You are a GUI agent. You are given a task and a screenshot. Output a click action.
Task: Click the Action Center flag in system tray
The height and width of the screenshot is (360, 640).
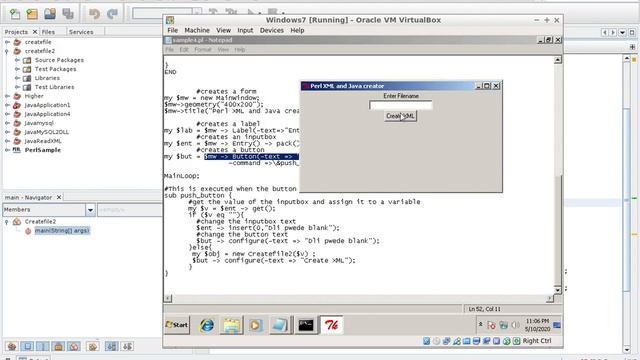[491, 325]
